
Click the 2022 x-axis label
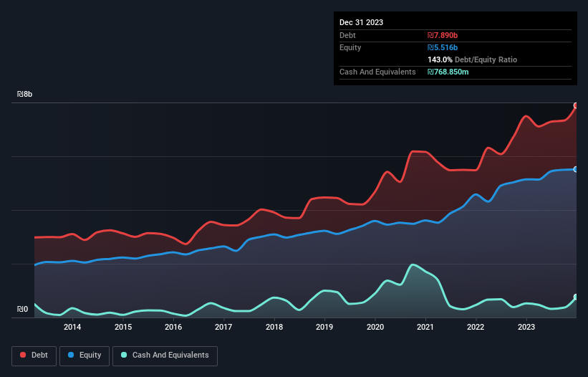point(476,328)
